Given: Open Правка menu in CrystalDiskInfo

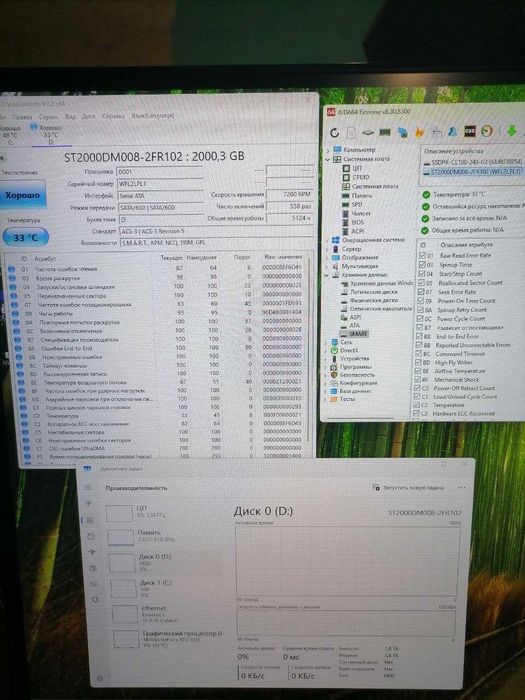Looking at the screenshot, I should pos(22,117).
